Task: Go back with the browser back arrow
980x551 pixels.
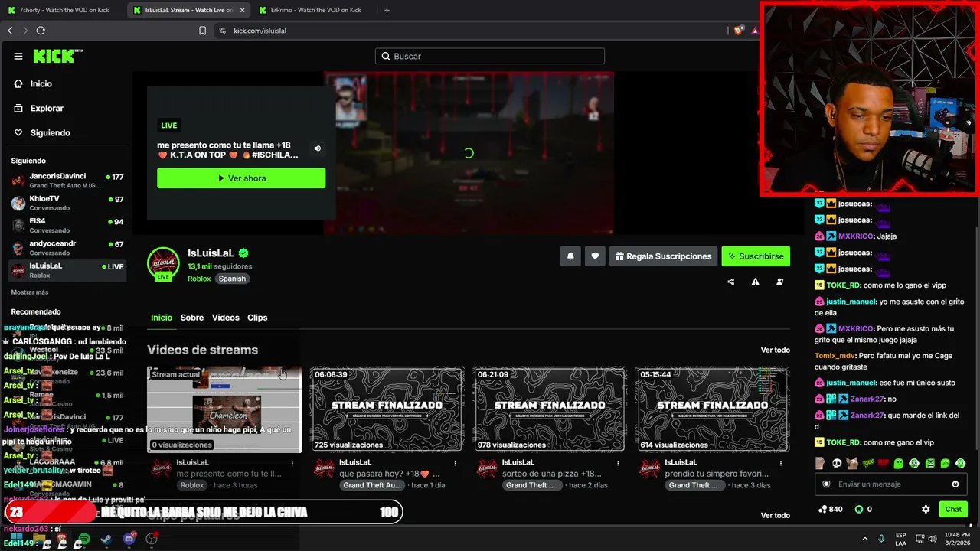Action: (10, 31)
